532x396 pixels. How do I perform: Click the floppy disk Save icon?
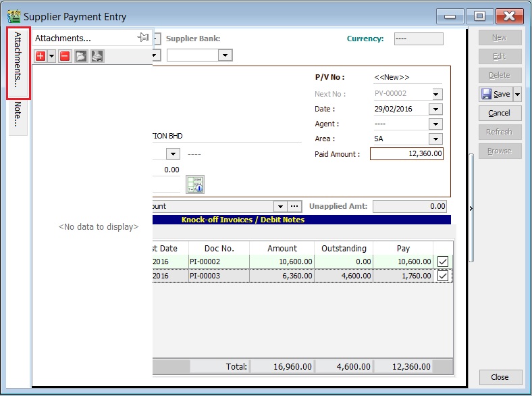click(x=486, y=94)
